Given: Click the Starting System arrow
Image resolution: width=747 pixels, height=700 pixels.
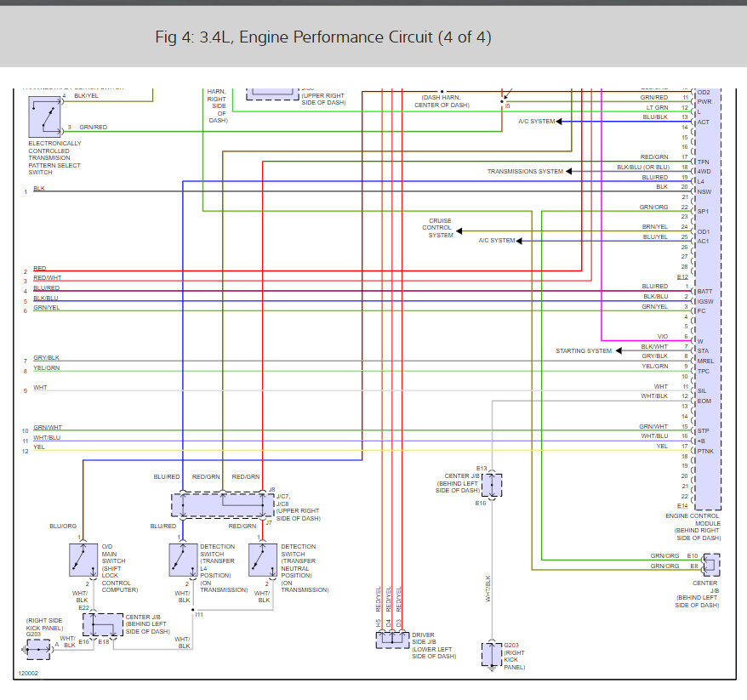Looking at the screenshot, I should pyautogui.click(x=619, y=351).
